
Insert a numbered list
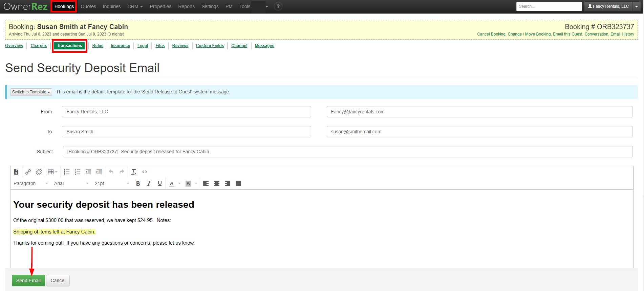(78, 172)
